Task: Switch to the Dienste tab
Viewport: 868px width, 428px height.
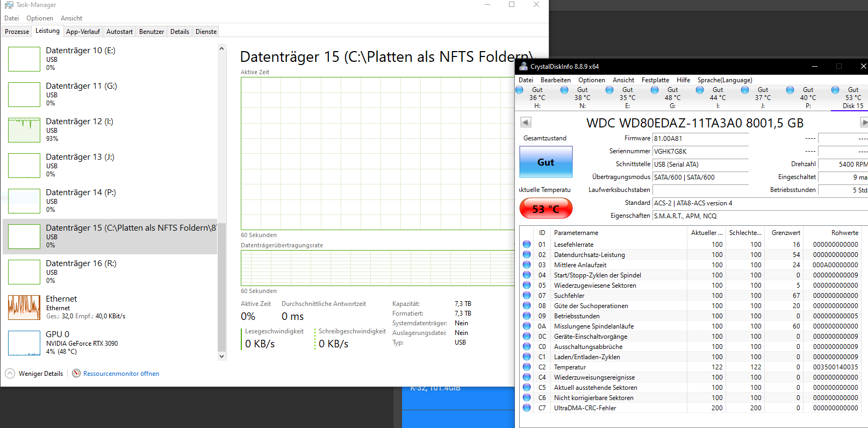Action: (x=206, y=32)
